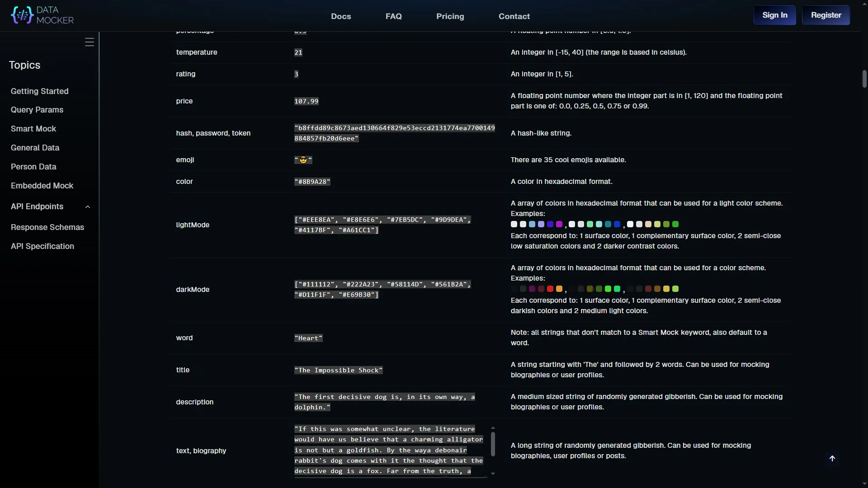Click the biography text box scroll-down arrow

493,474
